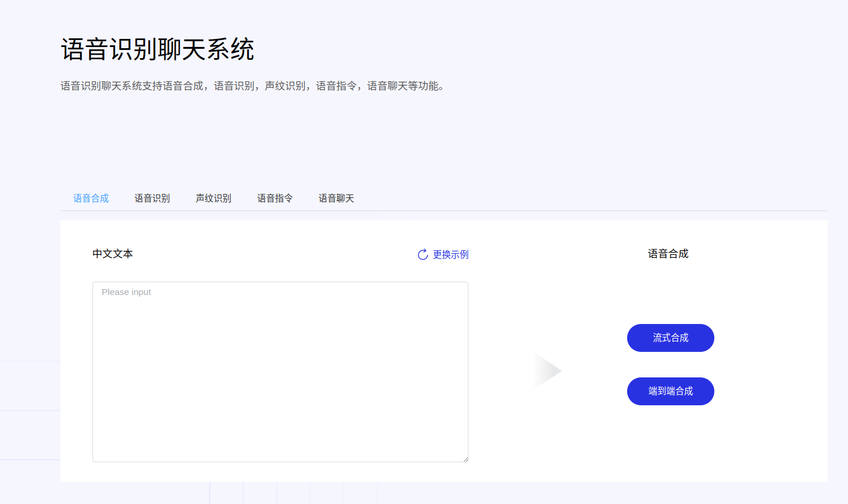Click the gray play arrow graphic
Viewport: 848px width, 504px height.
(x=547, y=370)
